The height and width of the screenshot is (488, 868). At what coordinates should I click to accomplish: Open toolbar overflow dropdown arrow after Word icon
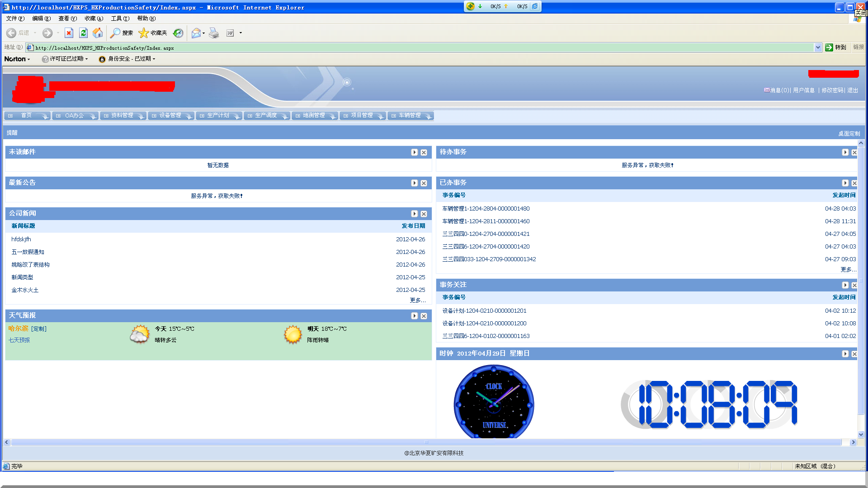pyautogui.click(x=241, y=33)
